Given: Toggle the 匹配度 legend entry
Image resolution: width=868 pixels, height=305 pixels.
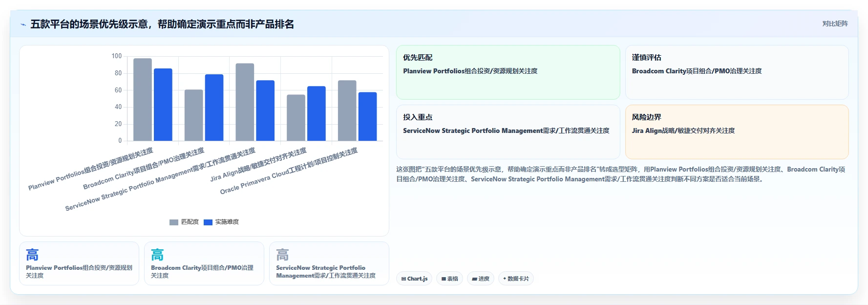Looking at the screenshot, I should coord(184,222).
